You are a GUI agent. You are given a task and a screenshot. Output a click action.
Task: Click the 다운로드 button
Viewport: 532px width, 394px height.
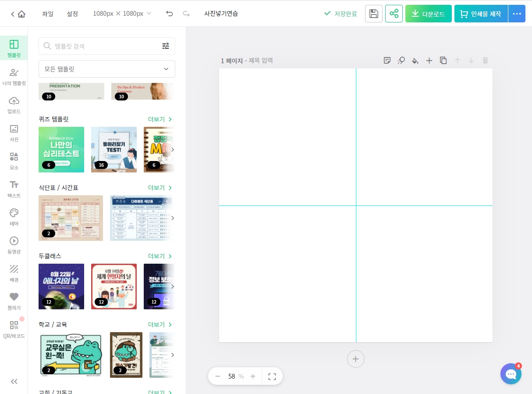tap(429, 14)
